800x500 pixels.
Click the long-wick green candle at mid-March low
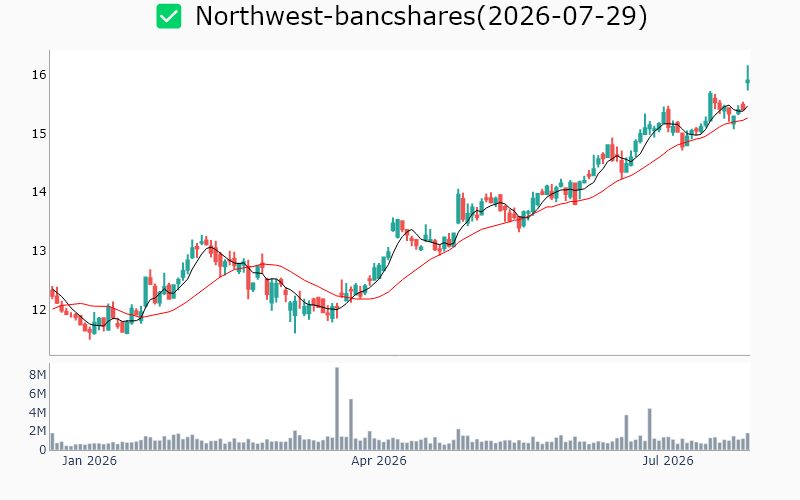point(295,316)
